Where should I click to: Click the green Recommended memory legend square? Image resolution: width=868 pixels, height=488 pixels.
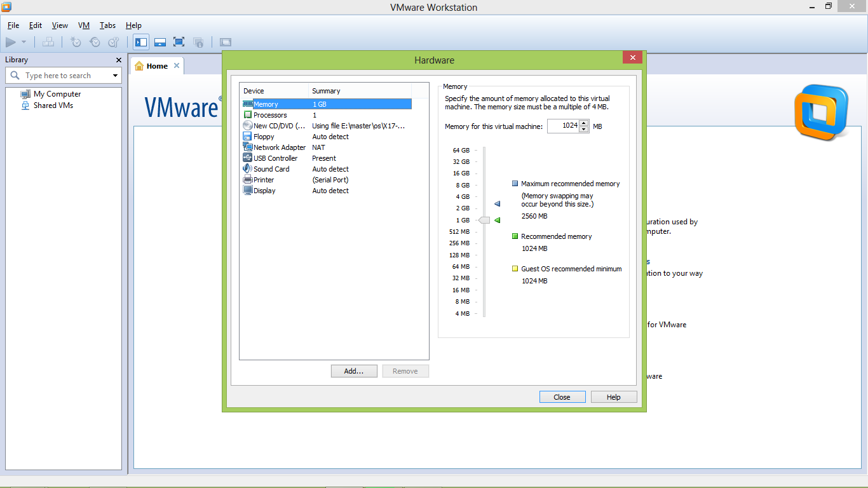point(515,236)
